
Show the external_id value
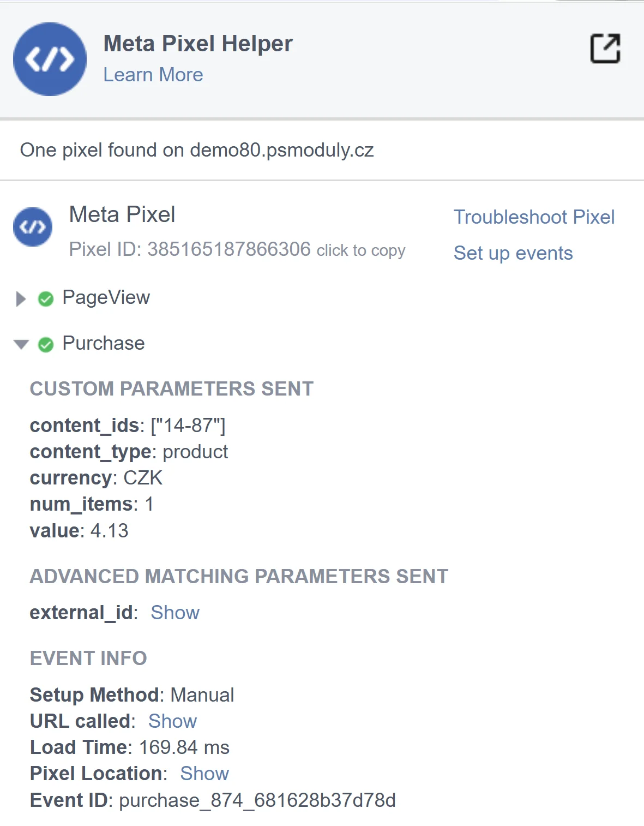pos(175,613)
